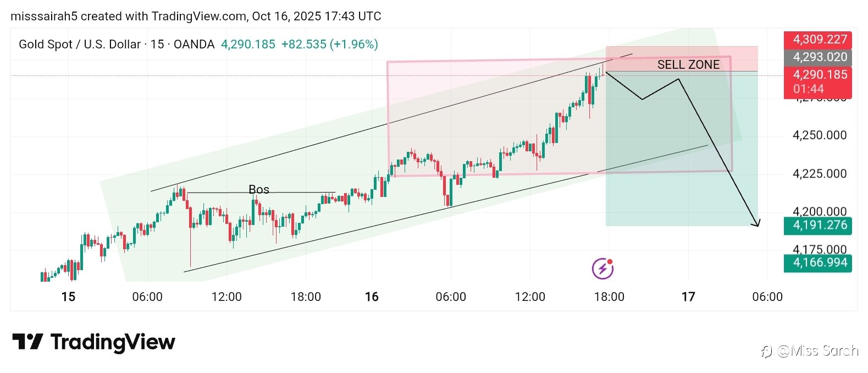The image size is (868, 373).
Task: Click the TradingView wordmark text at bottom
Action: [113, 342]
